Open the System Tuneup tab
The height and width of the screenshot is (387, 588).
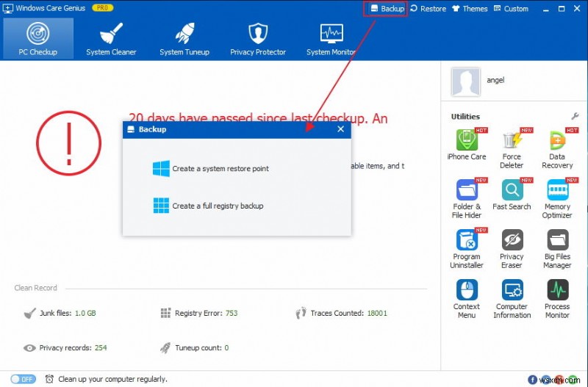[x=184, y=39]
